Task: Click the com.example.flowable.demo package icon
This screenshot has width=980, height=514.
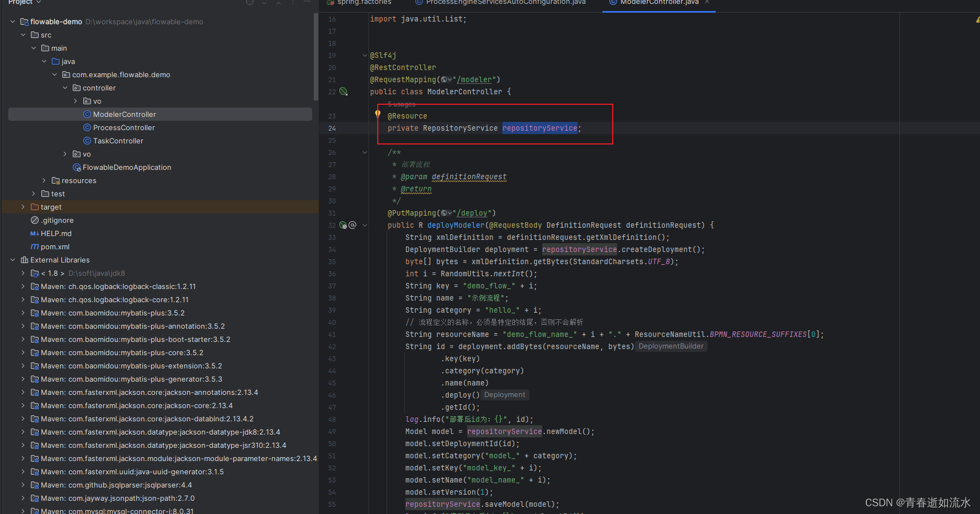Action: pos(66,74)
